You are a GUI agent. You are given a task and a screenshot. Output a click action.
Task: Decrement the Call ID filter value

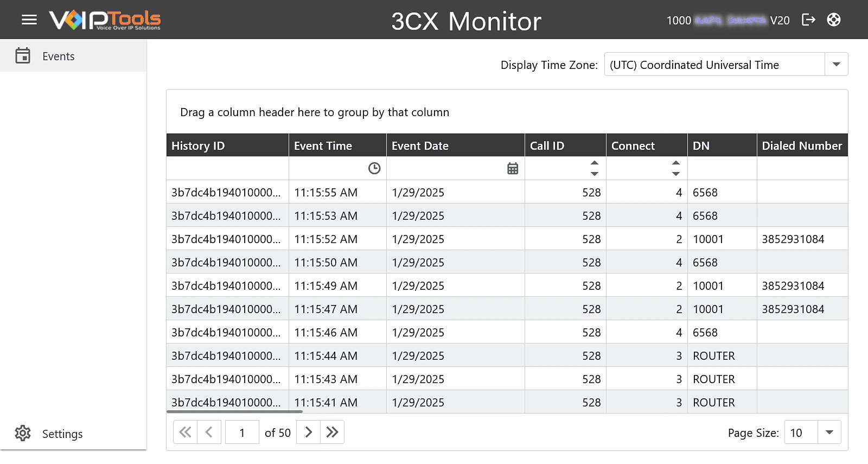(x=595, y=174)
